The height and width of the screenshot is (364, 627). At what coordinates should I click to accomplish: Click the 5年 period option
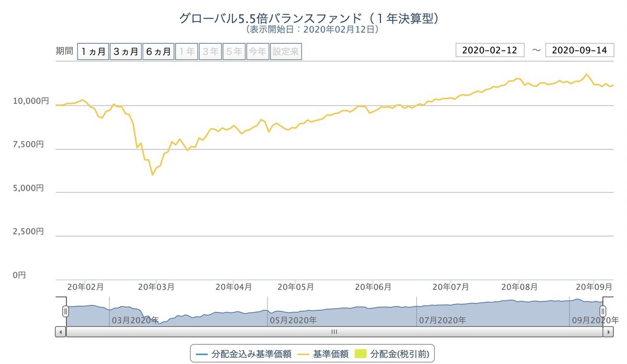[x=234, y=51]
